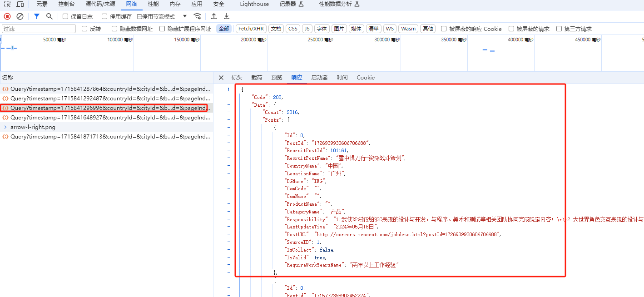Viewport: 644px width, 297px height.
Task: Open 控制台 panel tab
Action: (66, 4)
